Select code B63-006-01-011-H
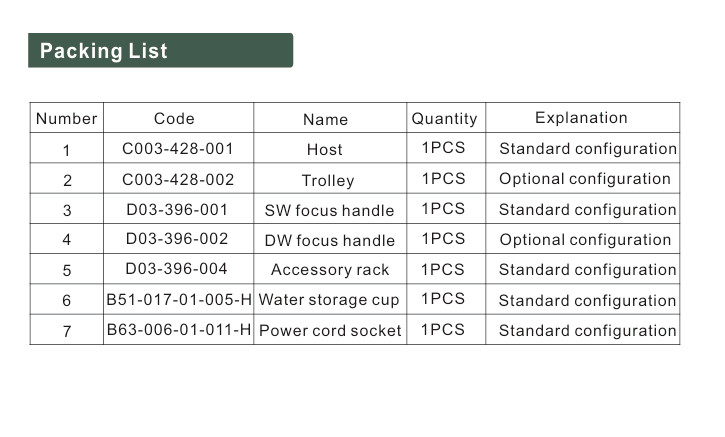Viewport: 725px width, 437px height. coord(179,330)
